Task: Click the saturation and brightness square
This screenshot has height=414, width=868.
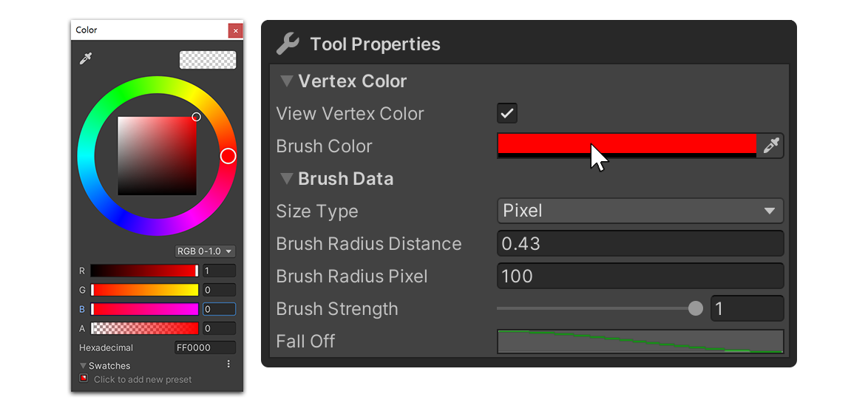Action: pyautogui.click(x=157, y=155)
